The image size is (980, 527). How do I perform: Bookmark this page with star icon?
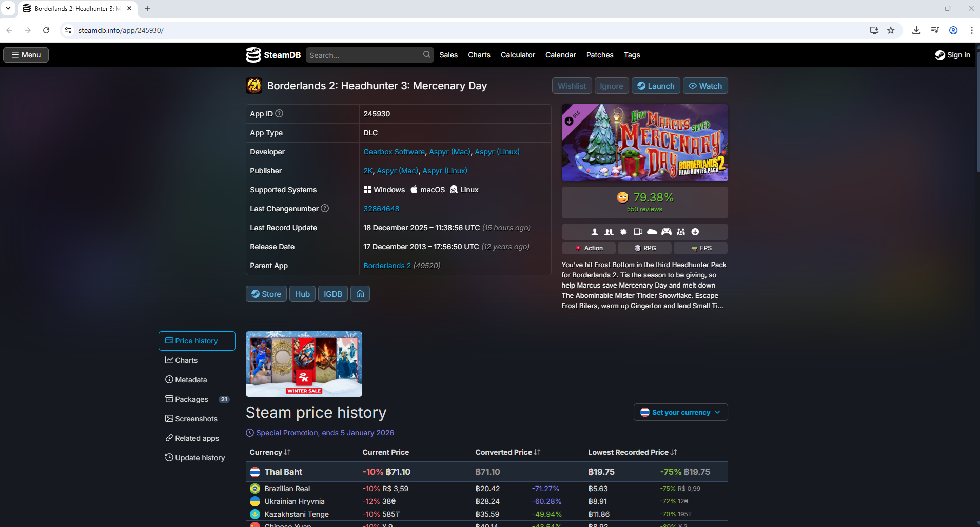pyautogui.click(x=891, y=30)
